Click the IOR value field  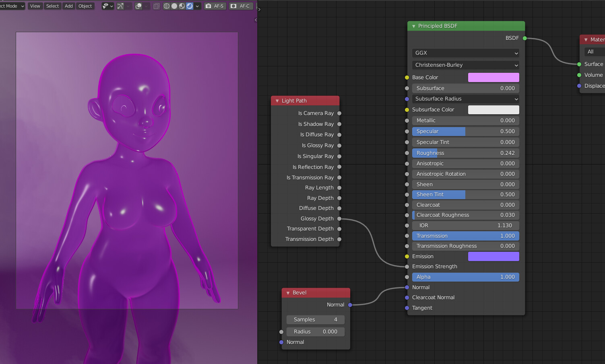coord(465,226)
